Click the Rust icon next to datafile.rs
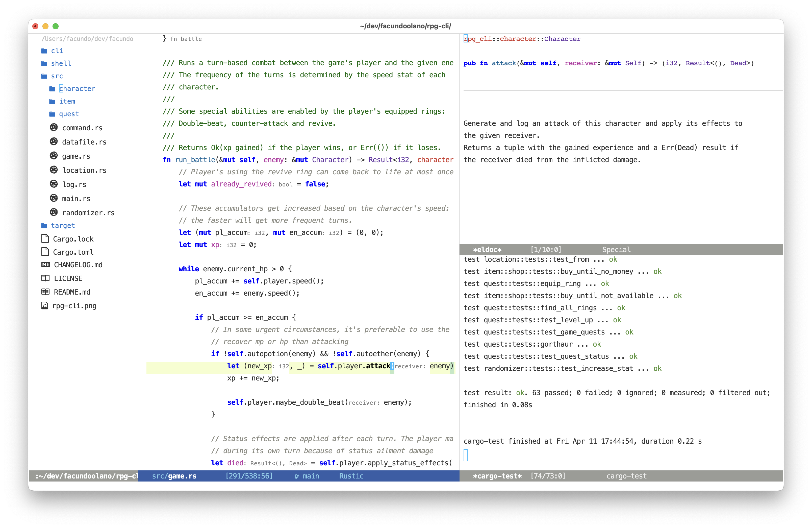The image size is (812, 528). pyautogui.click(x=54, y=142)
